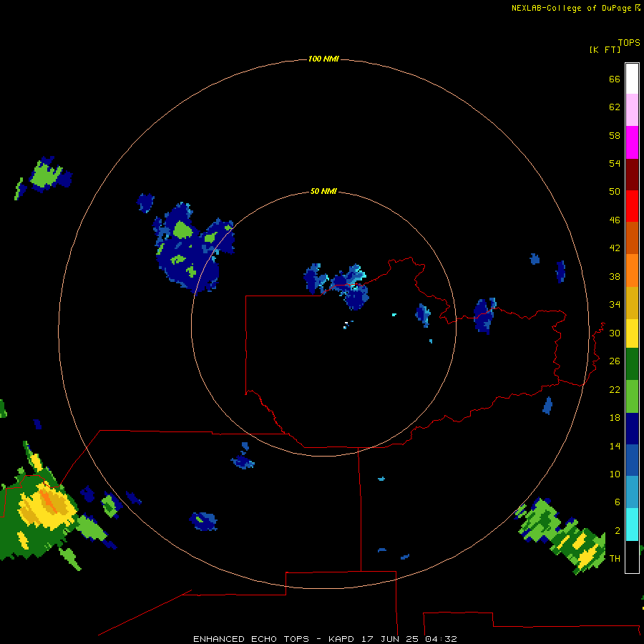Click the TOPS legend title
Screen dimensions: 644x644
(629, 43)
